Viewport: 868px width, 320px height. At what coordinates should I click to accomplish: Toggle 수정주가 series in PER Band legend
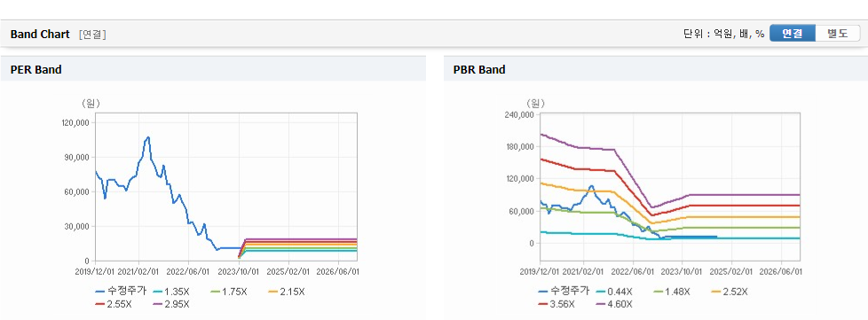[121, 292]
